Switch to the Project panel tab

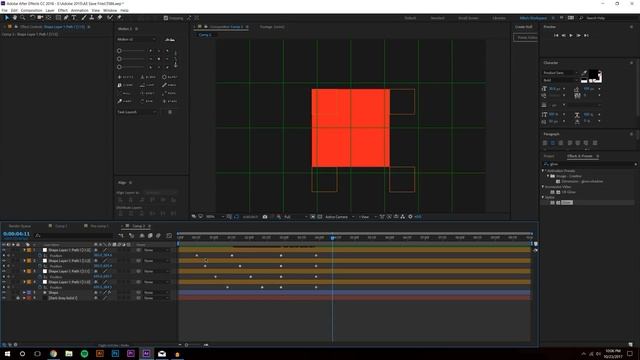pyautogui.click(x=549, y=156)
